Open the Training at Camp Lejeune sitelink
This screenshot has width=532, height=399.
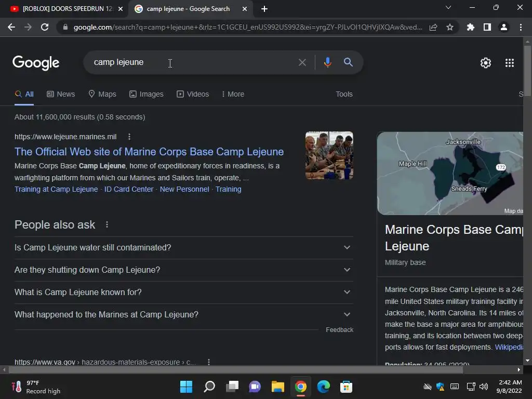pos(56,189)
